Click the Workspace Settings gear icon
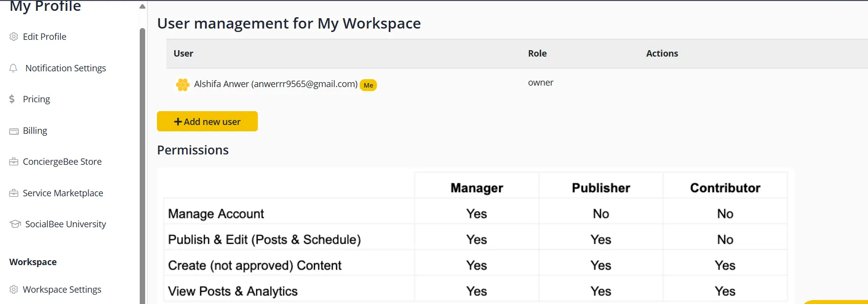This screenshot has width=868, height=304. point(14,290)
